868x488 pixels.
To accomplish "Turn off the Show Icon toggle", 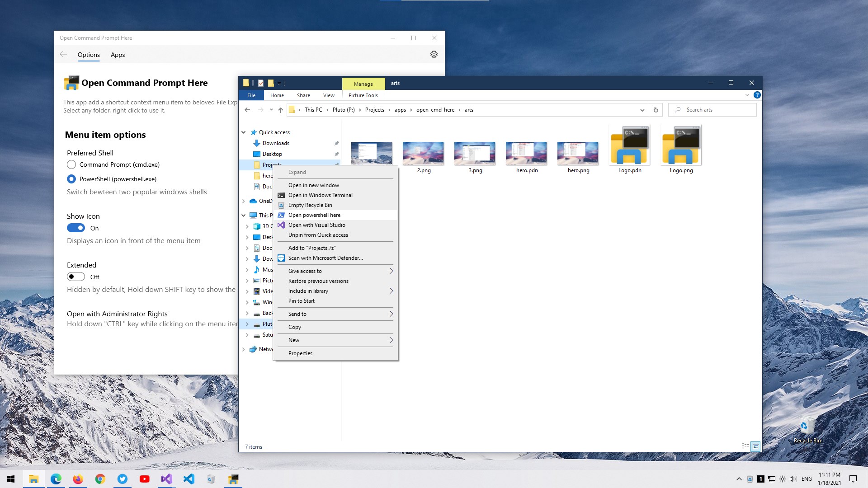I will 76,228.
